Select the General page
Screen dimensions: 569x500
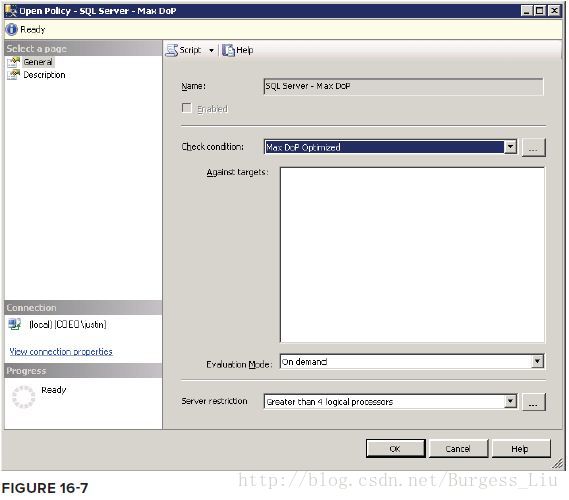pos(38,62)
